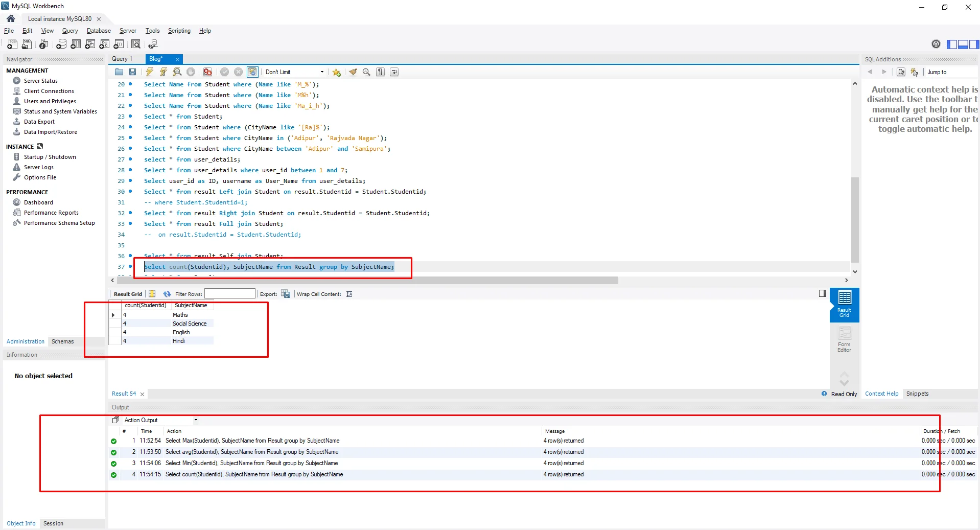This screenshot has height=530, width=980.
Task: Expand the Action Output dropdown
Action: tap(196, 420)
